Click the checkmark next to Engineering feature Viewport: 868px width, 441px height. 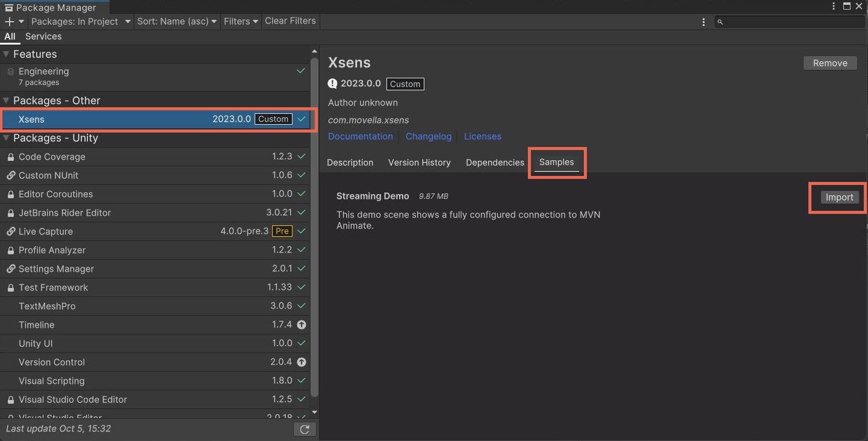pos(300,70)
